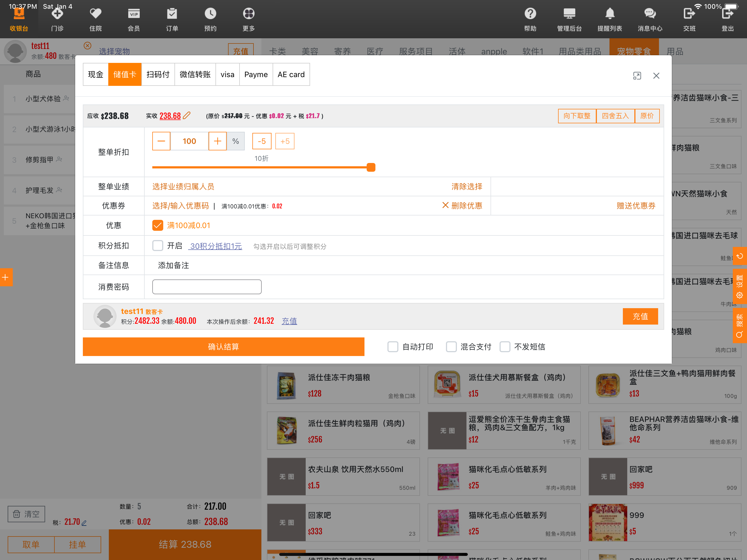Check the 混合支付 mixed payment box
The width and height of the screenshot is (747, 560).
tap(451, 346)
